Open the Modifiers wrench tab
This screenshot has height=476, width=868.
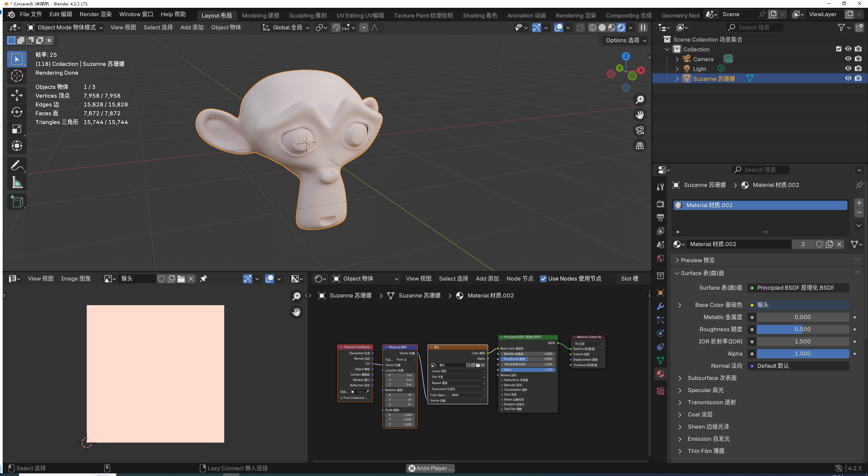660,306
